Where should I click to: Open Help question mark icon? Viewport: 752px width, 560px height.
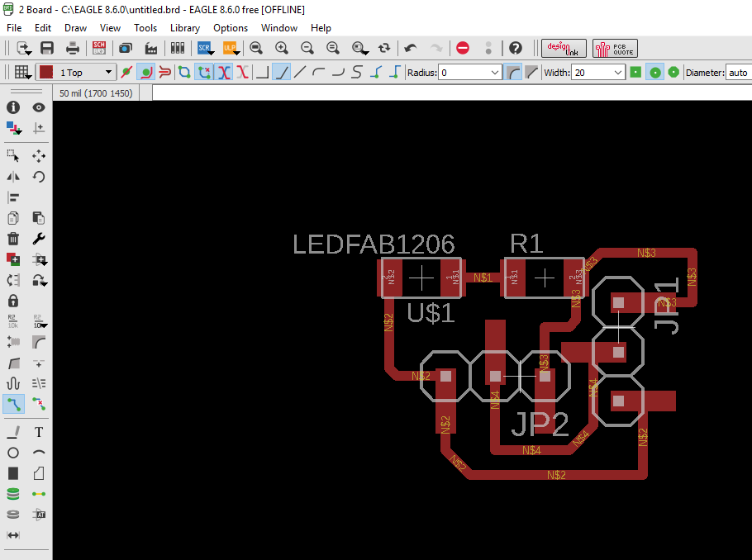[516, 48]
